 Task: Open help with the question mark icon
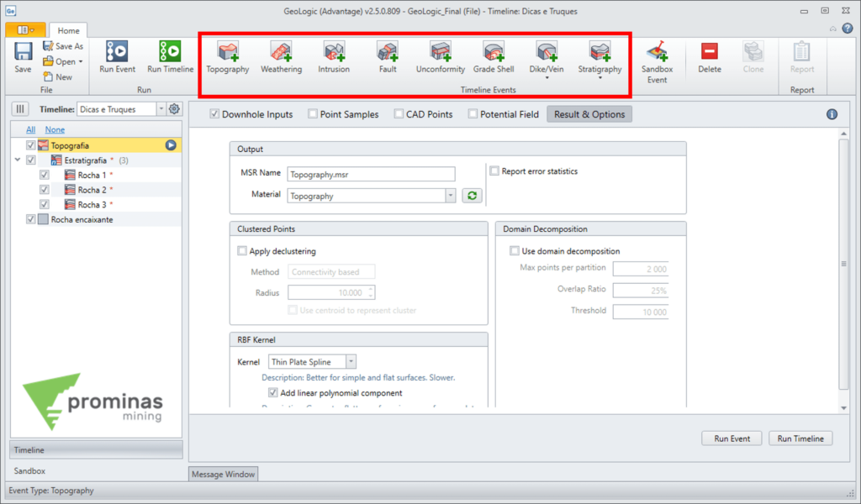[848, 29]
